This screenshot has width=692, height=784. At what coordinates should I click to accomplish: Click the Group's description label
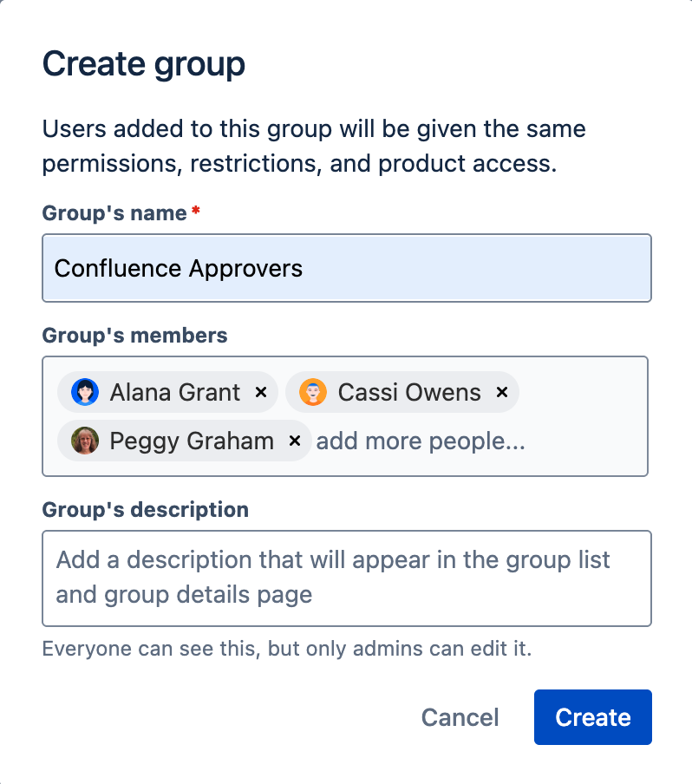(146, 509)
